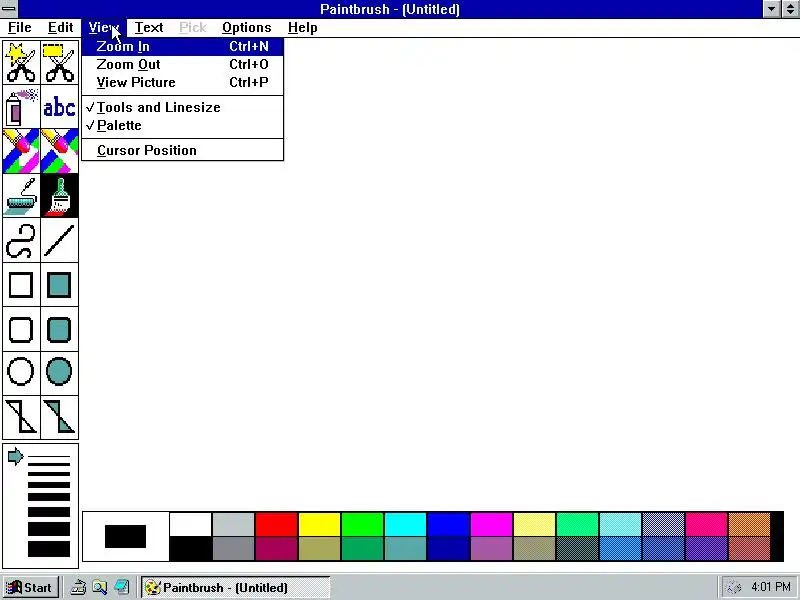Click the foreground/background color indicator box
Viewport: 800px width, 600px height.
coord(126,536)
